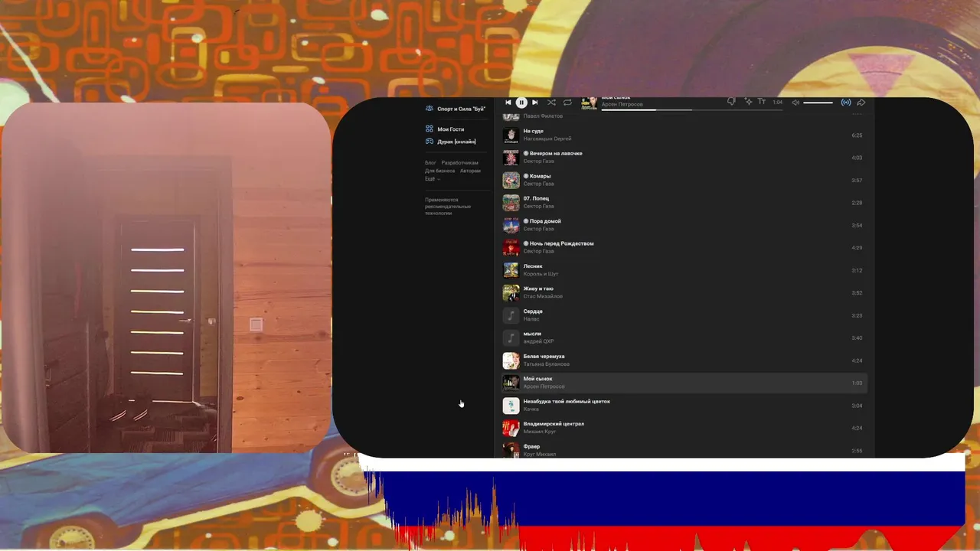
Task: Open Спорт и Сила "Буй" community
Action: click(x=461, y=109)
